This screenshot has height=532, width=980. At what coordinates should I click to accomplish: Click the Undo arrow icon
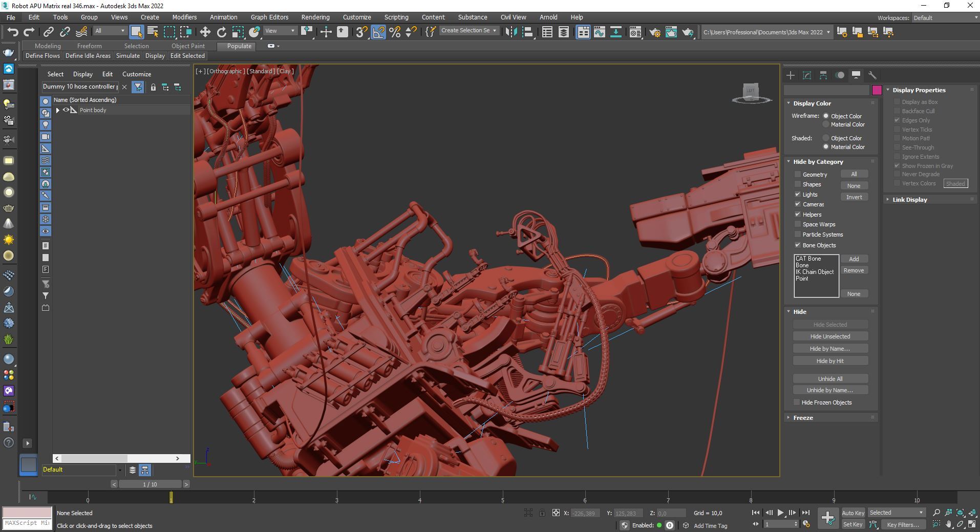click(x=12, y=32)
